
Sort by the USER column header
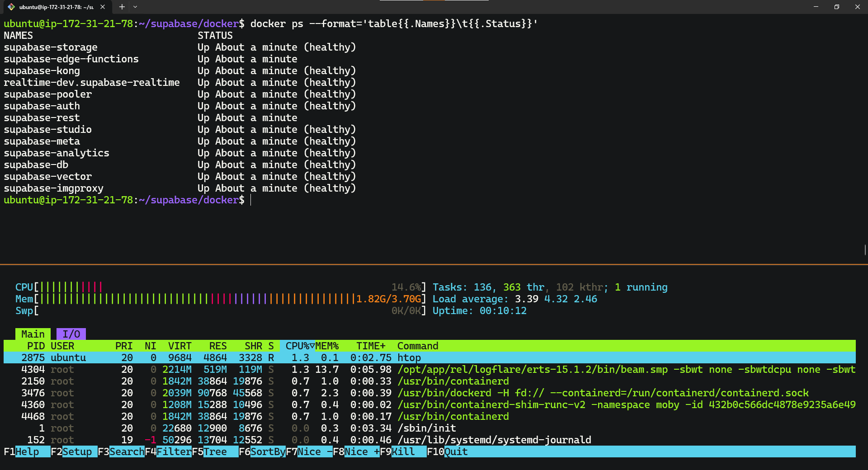[x=62, y=346]
